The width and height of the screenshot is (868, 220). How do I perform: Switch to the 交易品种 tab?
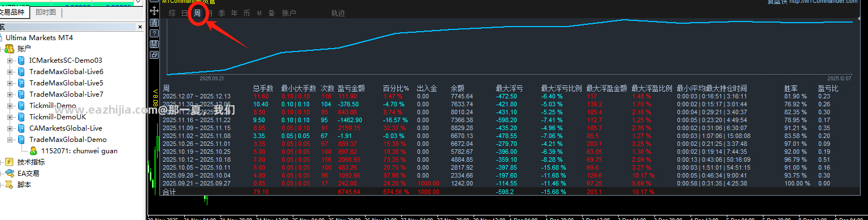coord(14,12)
